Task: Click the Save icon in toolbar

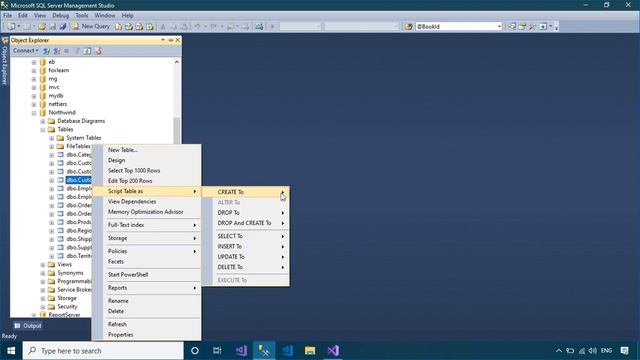Action: tap(53, 26)
